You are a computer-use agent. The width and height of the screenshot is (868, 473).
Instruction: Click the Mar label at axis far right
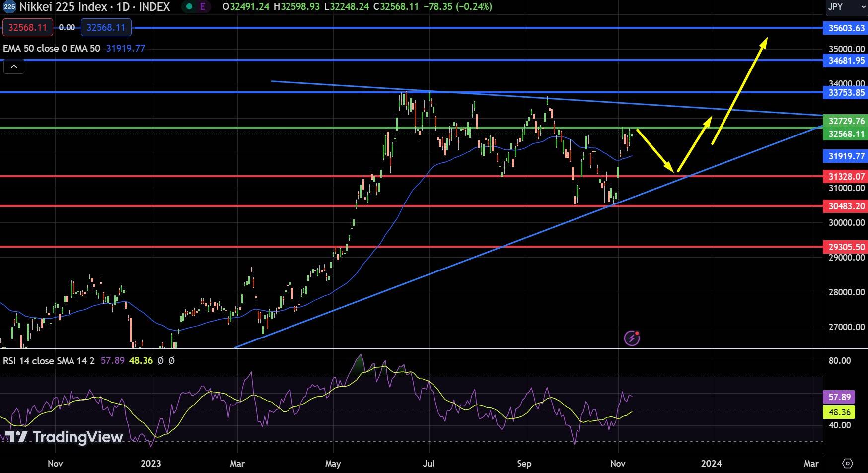point(811,464)
